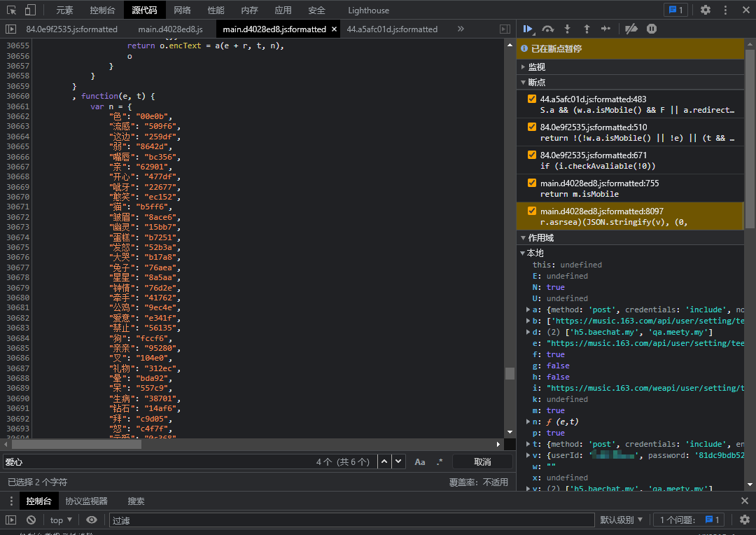Toggle pause on exceptions
756x535 pixels.
(x=652, y=29)
